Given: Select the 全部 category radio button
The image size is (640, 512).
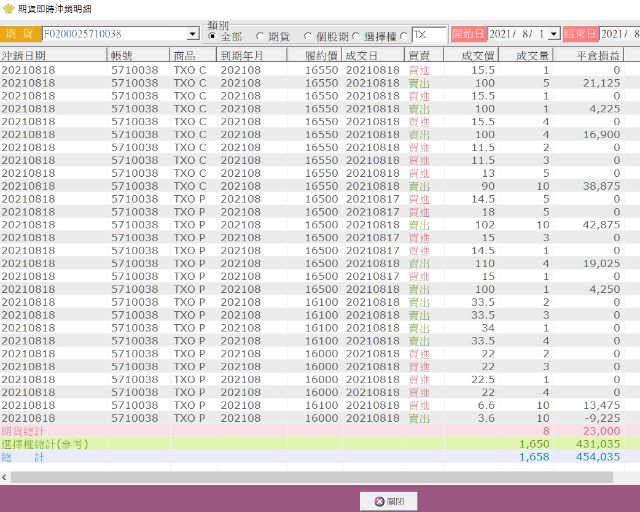Looking at the screenshot, I should [x=212, y=36].
